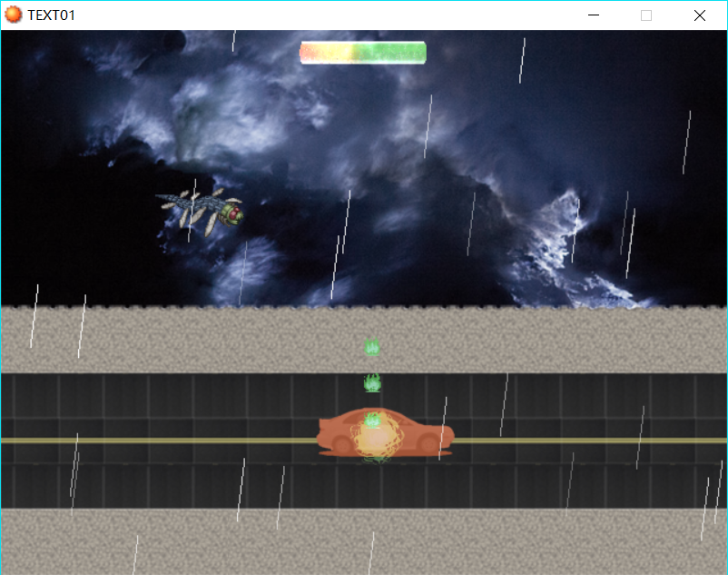Click the red-to-green health bar

pyautogui.click(x=363, y=53)
